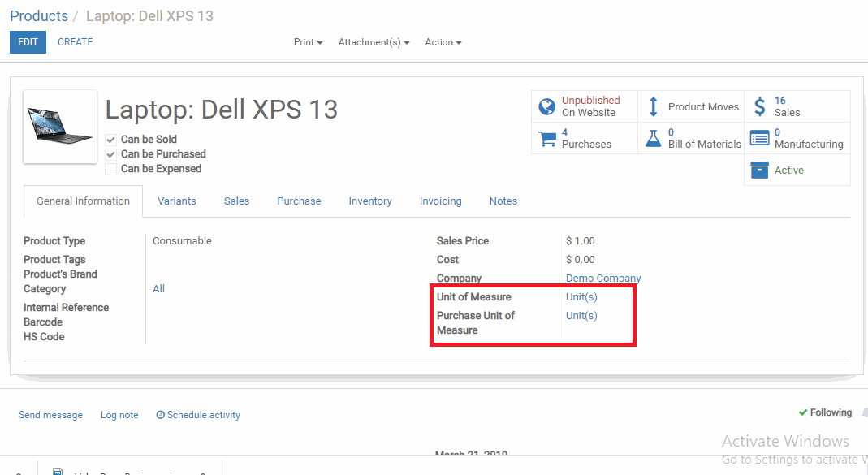Switch to the Inventory tab
This screenshot has width=868, height=475.
370,201
